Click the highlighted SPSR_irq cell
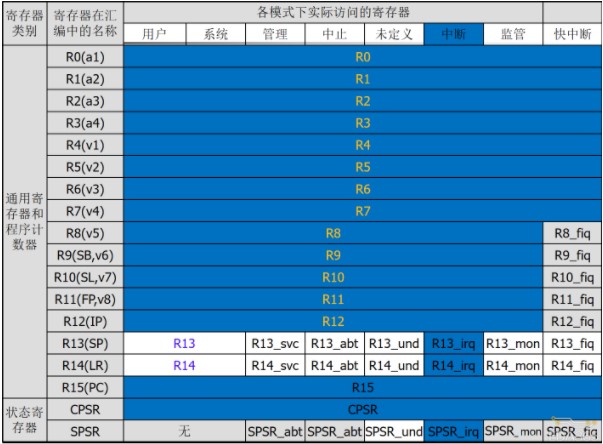 453,431
